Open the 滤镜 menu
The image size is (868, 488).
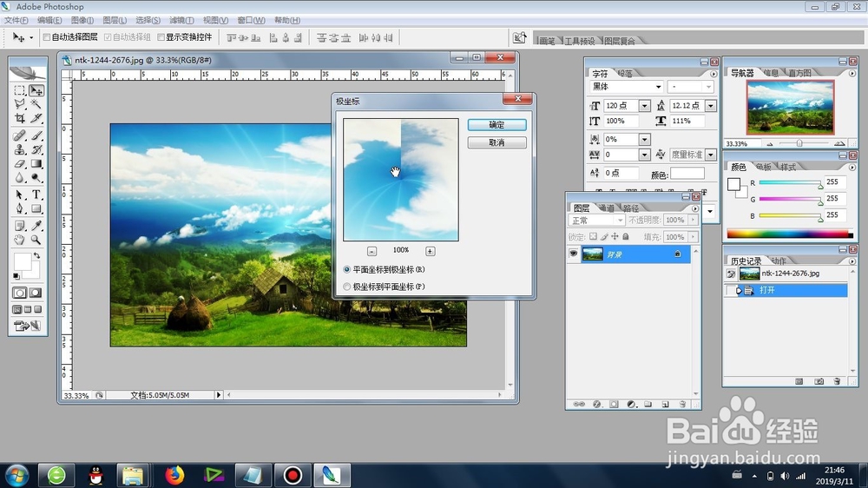[x=181, y=20]
